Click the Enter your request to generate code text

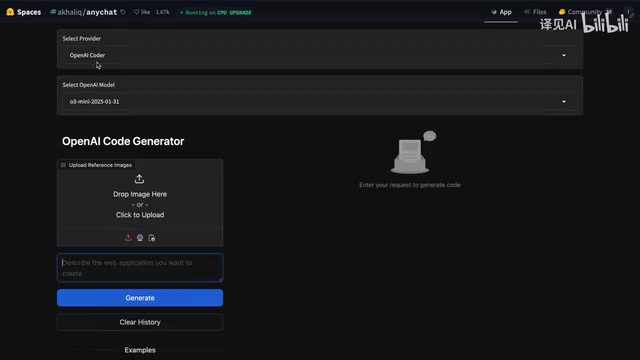[410, 185]
